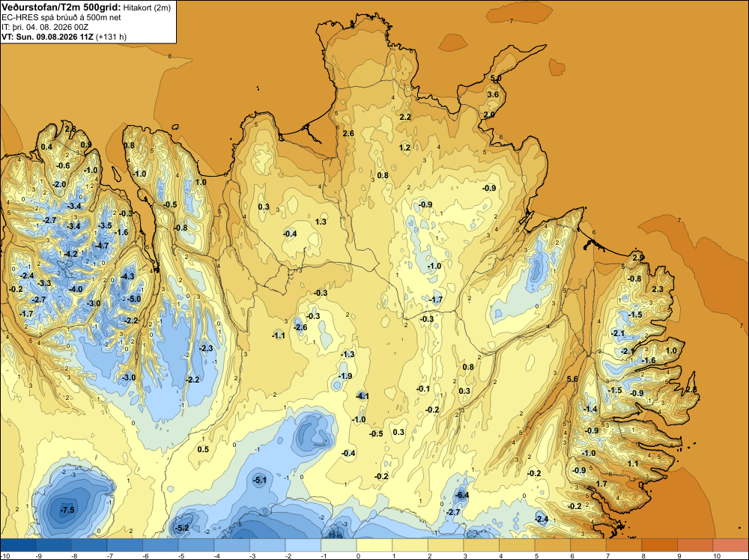
Task: Select the -6.4 temperature reading
Action: 462,495
